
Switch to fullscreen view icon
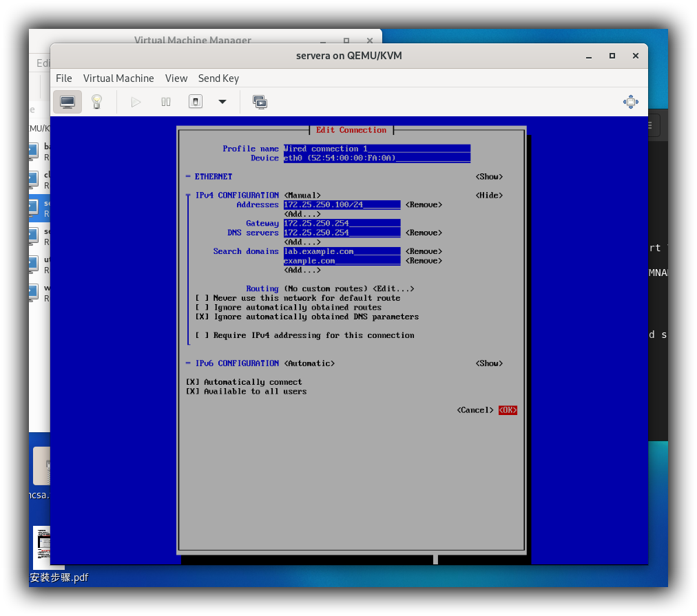click(630, 102)
